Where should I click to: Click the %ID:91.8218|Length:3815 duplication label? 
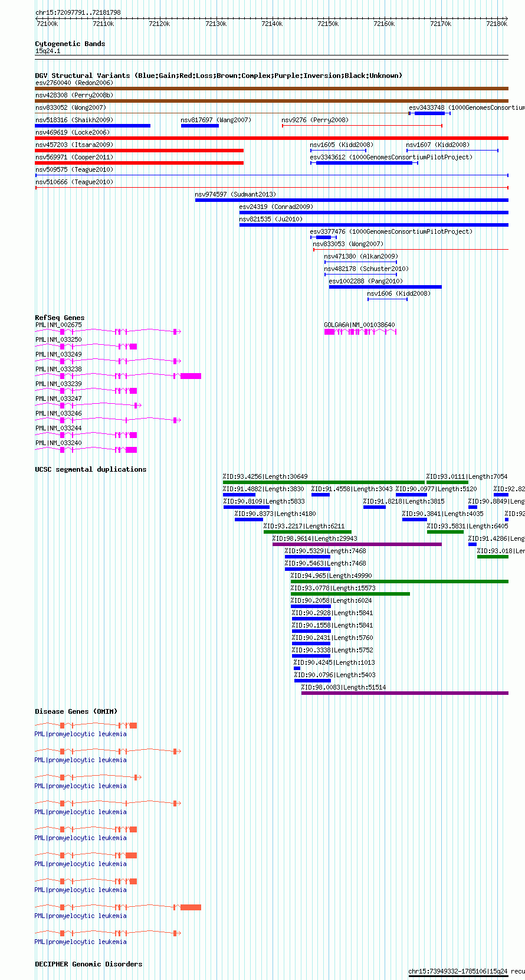[x=404, y=501]
